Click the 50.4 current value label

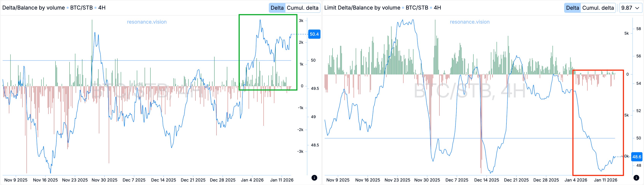tap(314, 34)
